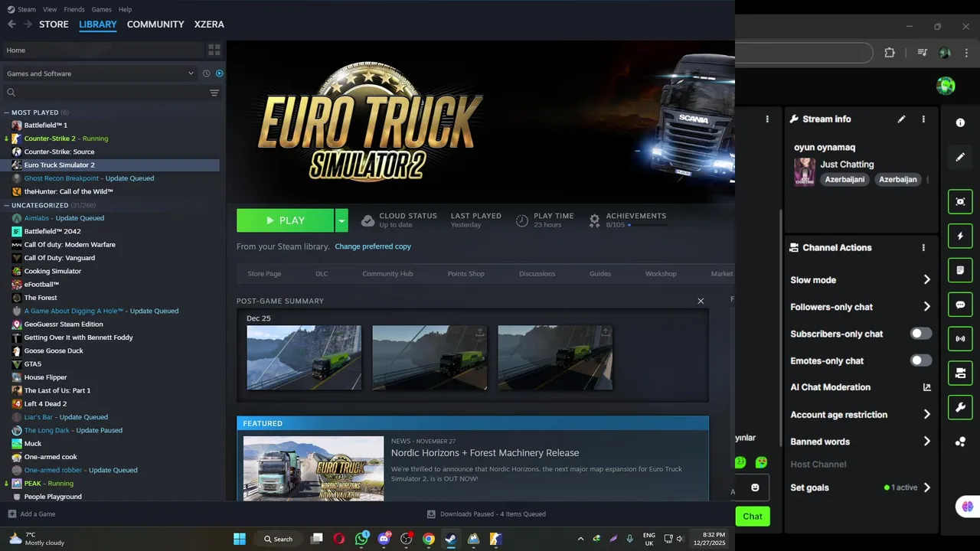Click the library search input field
Screen dimensions: 980x551
click(105, 93)
